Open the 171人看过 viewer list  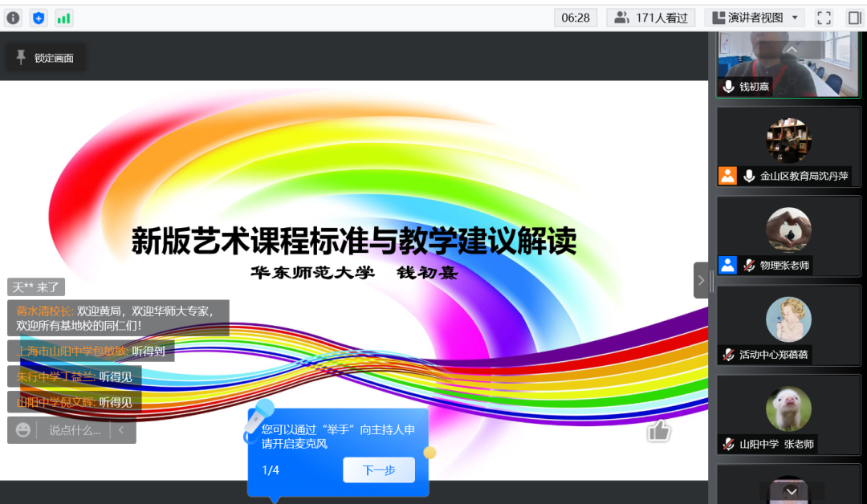pos(650,17)
